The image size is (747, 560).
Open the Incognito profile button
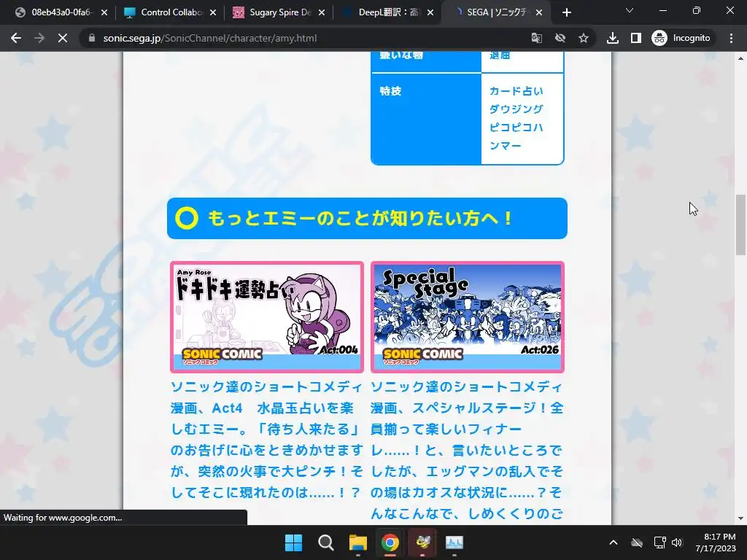coord(681,38)
